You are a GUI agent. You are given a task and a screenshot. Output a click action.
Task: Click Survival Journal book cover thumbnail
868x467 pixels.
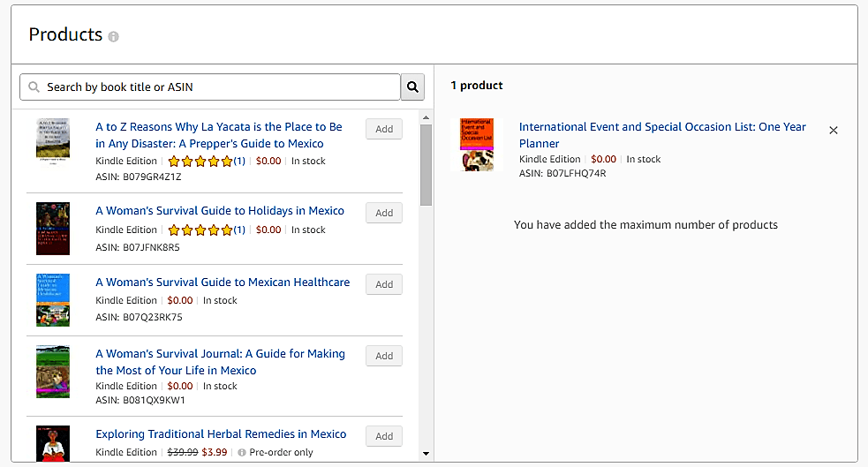click(53, 371)
